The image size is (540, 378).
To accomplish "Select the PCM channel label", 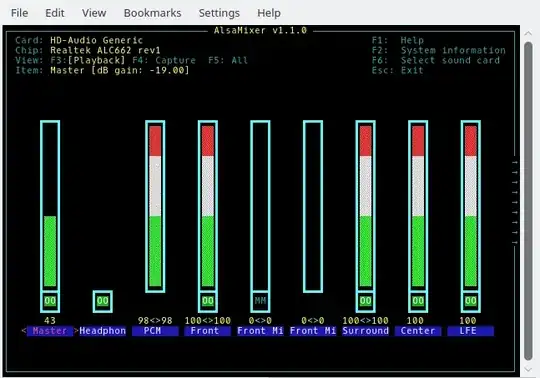I will pyautogui.click(x=155, y=331).
